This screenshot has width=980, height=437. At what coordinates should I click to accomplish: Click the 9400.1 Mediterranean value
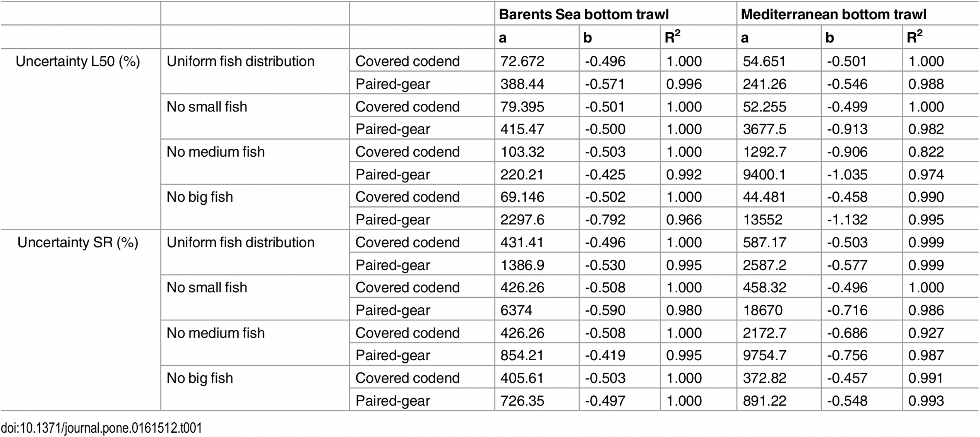click(764, 174)
